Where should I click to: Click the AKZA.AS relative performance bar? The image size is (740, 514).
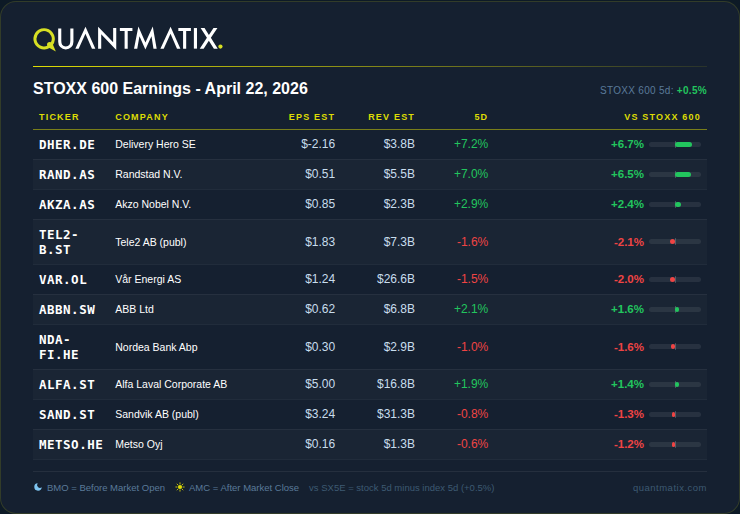click(x=675, y=204)
